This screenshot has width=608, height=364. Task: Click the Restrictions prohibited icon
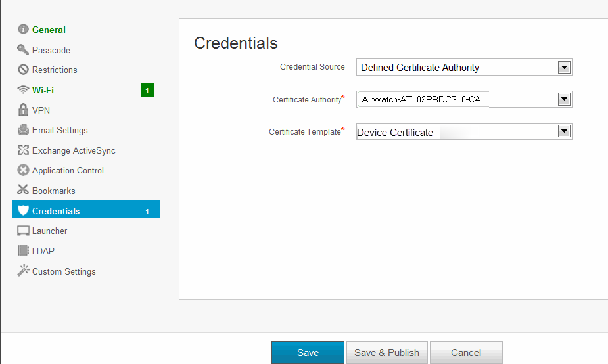pos(23,70)
